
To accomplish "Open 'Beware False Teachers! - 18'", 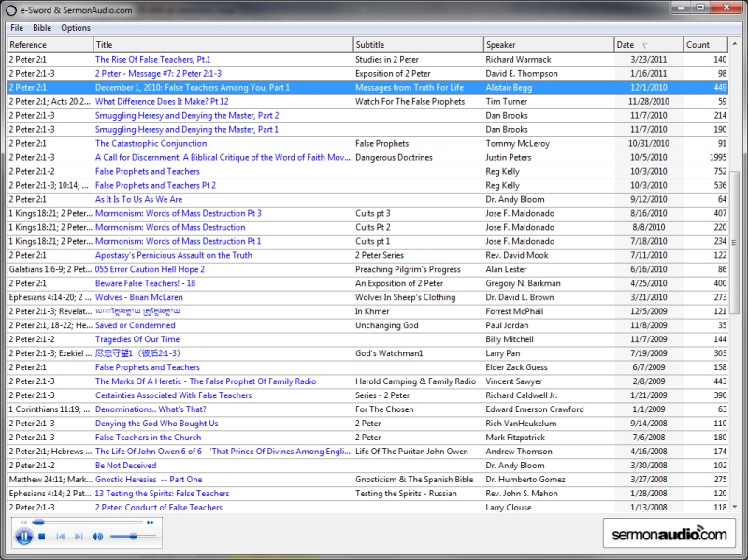I will click(146, 283).
